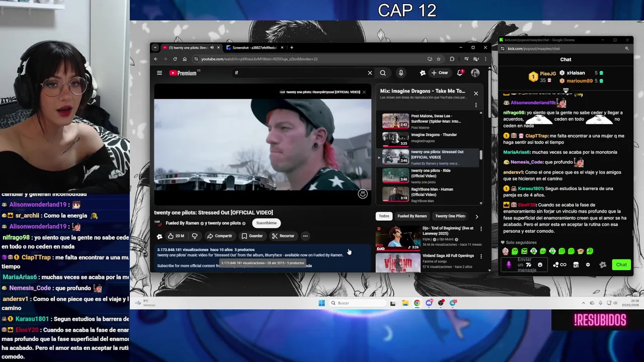Go to the YouTube Premium home logo

(x=183, y=73)
